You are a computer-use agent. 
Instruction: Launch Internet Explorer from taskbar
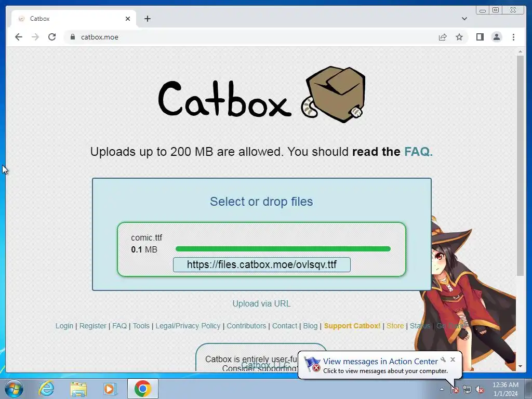46,389
